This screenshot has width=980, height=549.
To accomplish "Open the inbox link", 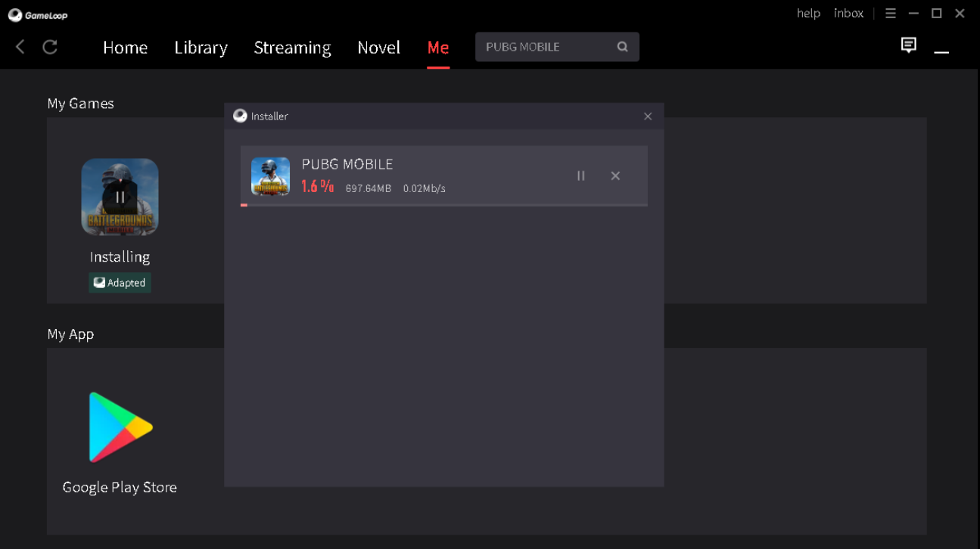I will point(848,14).
